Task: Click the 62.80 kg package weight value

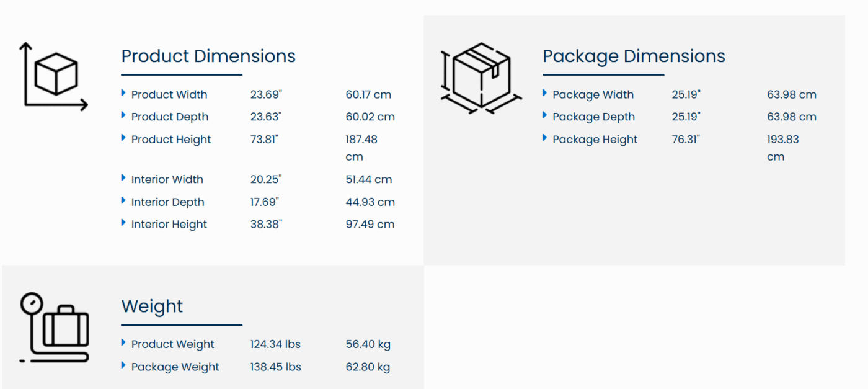Action: tap(368, 367)
